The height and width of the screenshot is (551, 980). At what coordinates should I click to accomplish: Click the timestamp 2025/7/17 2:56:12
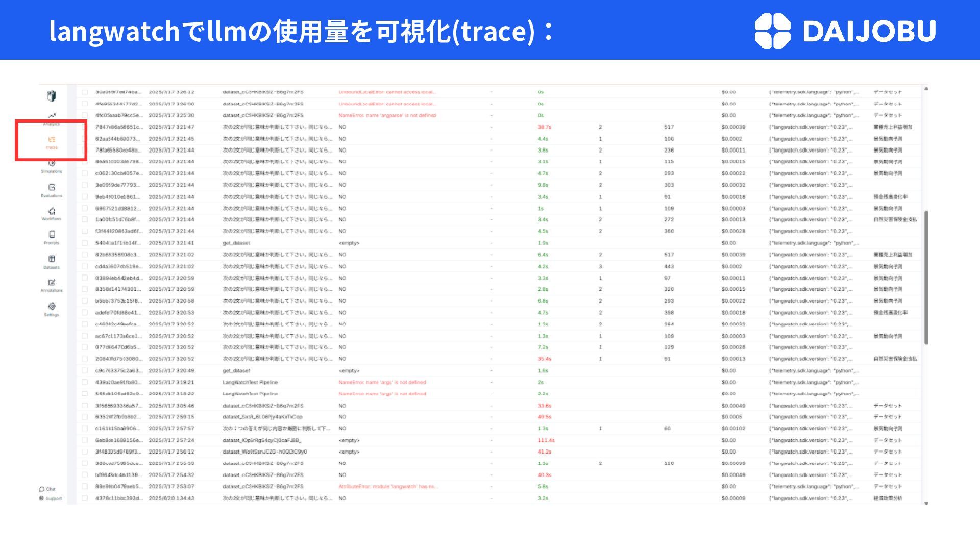point(171,452)
